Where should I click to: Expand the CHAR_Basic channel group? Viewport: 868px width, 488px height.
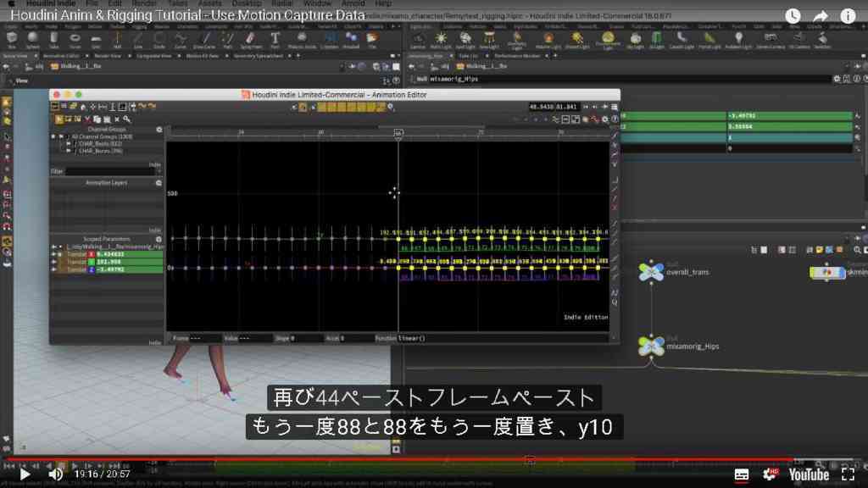click(68, 143)
